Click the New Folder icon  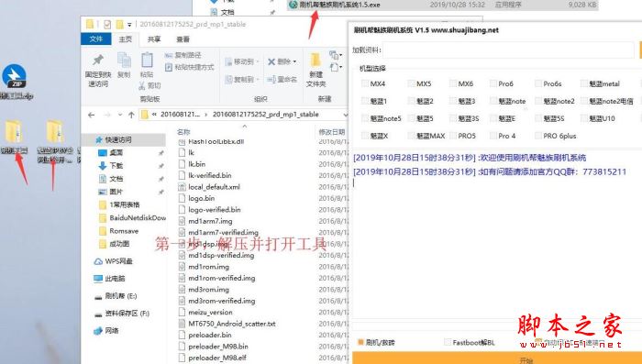pyautogui.click(x=315, y=61)
